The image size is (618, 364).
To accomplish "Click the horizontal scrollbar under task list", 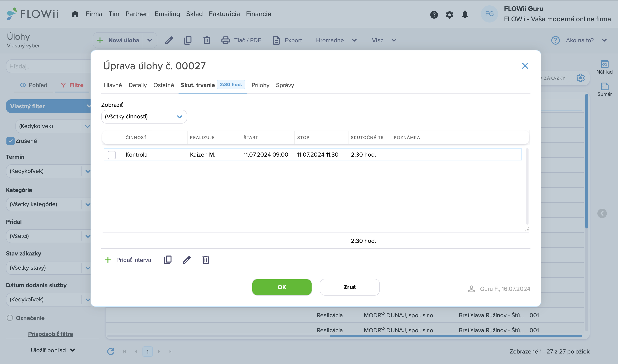I will click(456, 336).
